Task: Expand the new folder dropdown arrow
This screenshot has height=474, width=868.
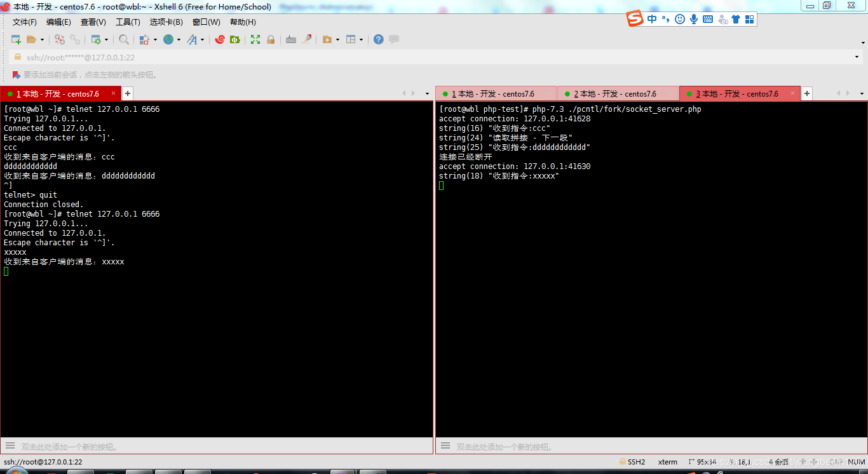Action: point(337,39)
